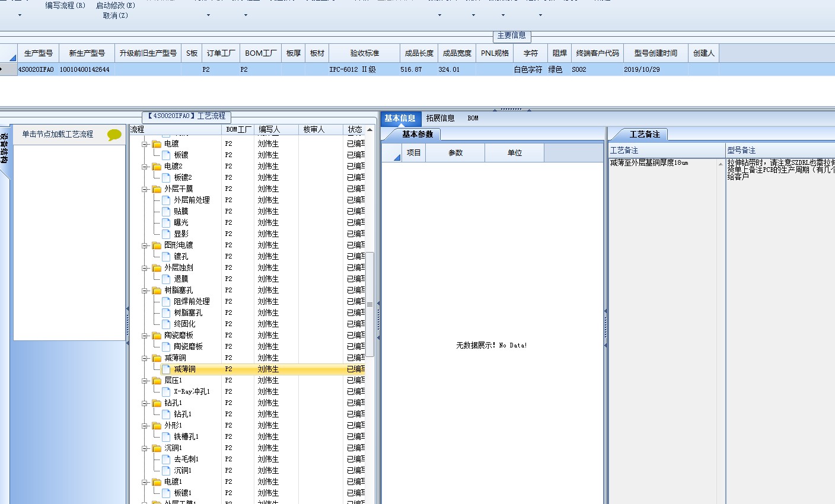835x504 pixels.
Task: Click the 生产型号 column header
Action: pos(39,53)
